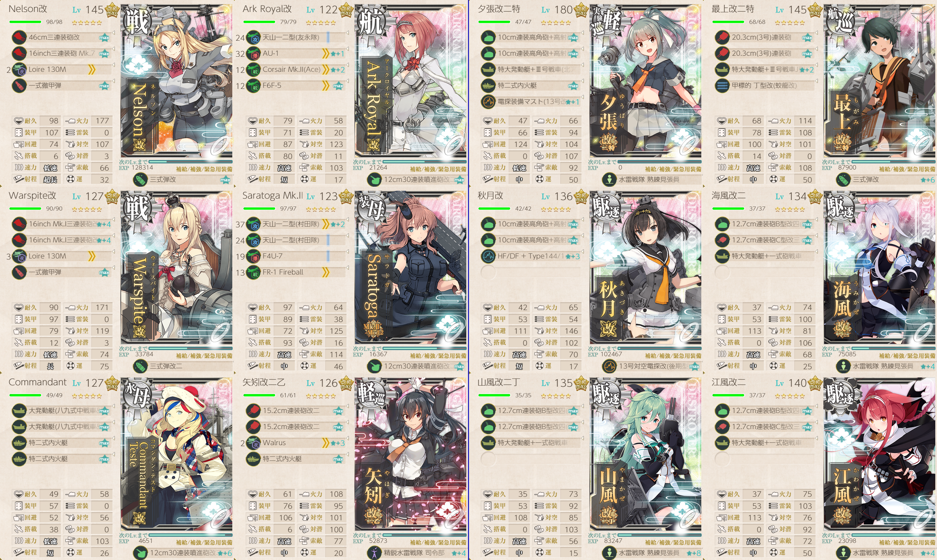Screen dimensions: 937x560
Task: Click the HF/DF Type144 radar icon on Akizuki
Action: [488, 256]
